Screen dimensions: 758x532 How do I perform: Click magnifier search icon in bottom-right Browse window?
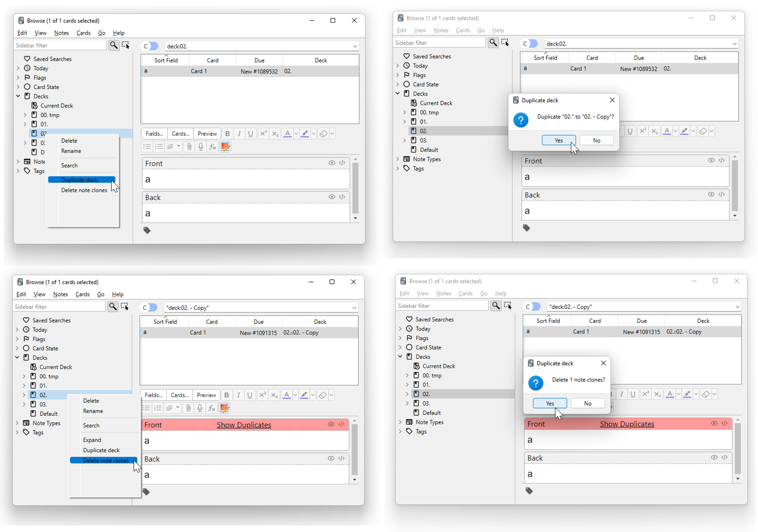(496, 306)
